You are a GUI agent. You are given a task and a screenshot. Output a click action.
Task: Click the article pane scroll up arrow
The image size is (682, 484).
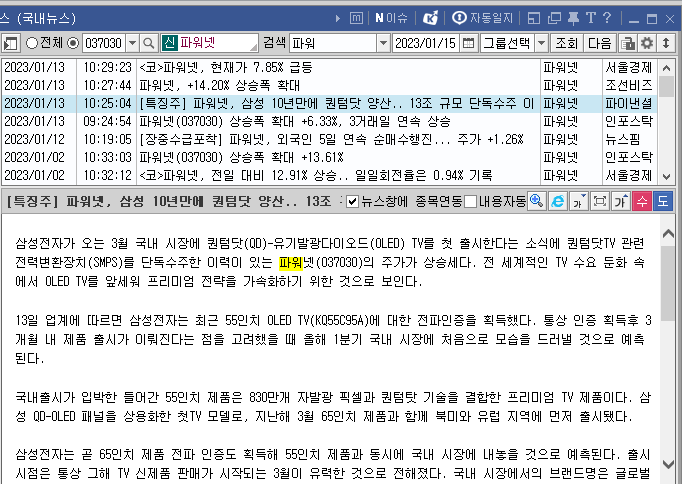click(668, 234)
